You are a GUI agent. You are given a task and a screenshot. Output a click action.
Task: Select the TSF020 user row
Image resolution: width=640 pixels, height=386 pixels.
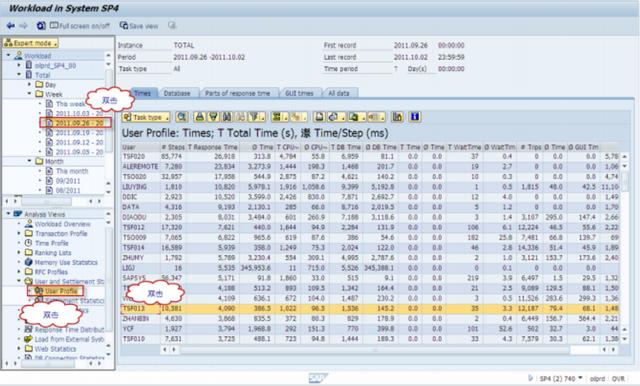[370, 156]
